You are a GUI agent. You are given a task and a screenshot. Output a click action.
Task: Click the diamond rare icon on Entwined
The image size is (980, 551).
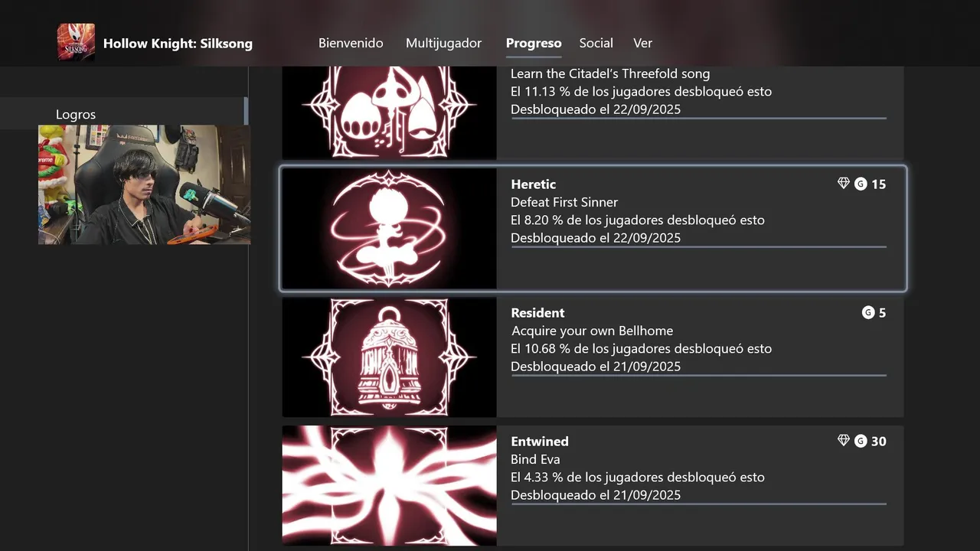pyautogui.click(x=844, y=441)
